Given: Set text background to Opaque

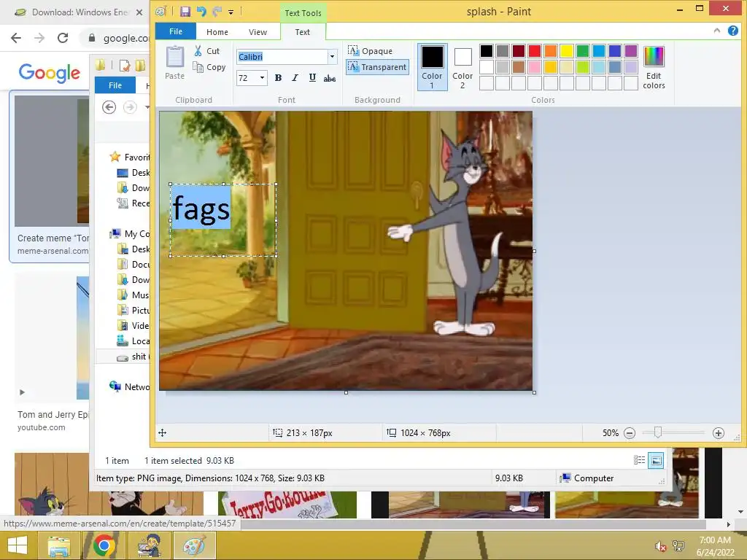Looking at the screenshot, I should [370, 50].
